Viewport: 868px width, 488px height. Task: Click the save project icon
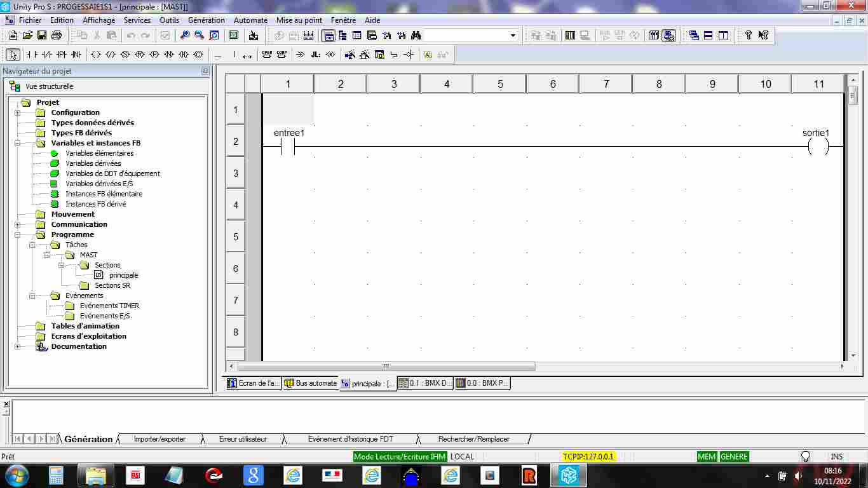(42, 36)
